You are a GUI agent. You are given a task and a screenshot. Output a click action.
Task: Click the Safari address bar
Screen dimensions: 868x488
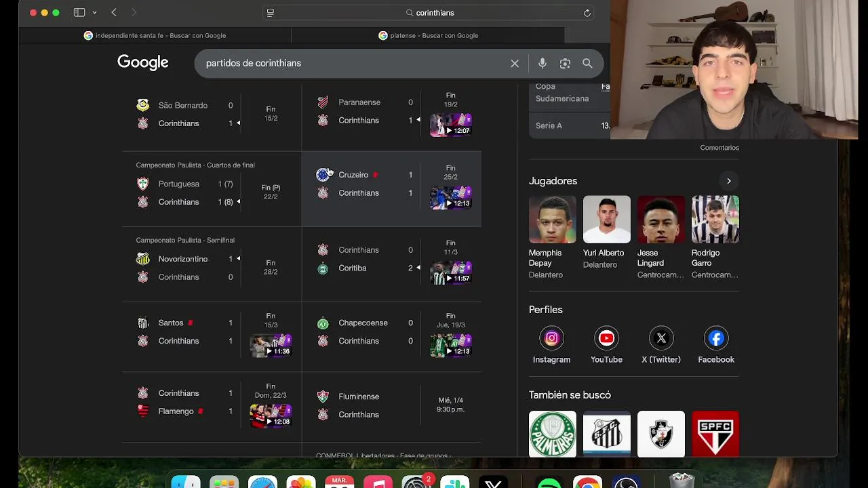pos(429,12)
